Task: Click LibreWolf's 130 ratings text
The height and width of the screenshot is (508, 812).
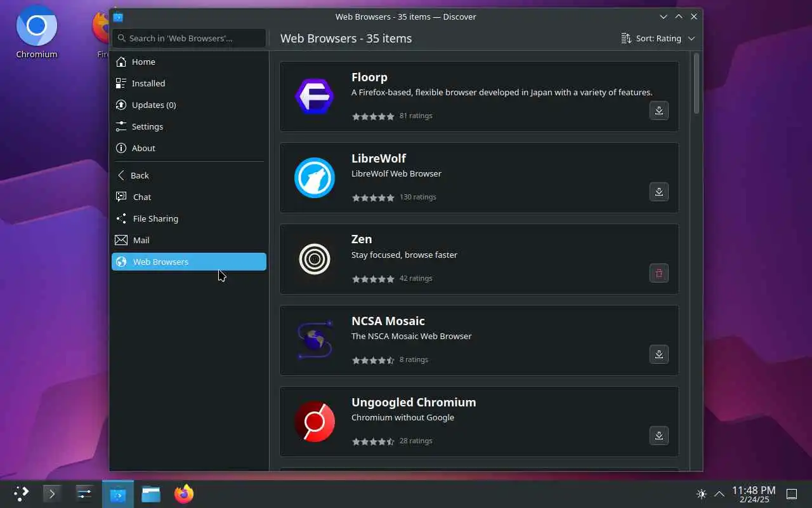Action: (x=418, y=197)
